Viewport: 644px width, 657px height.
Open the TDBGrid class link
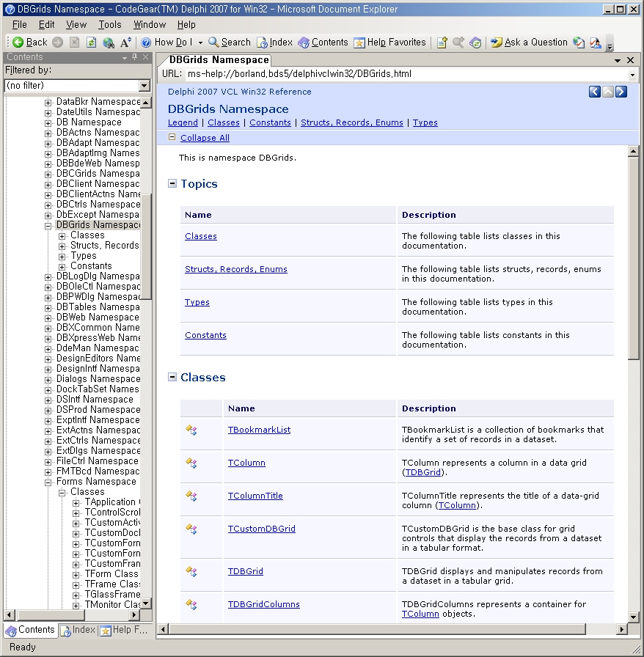point(245,571)
